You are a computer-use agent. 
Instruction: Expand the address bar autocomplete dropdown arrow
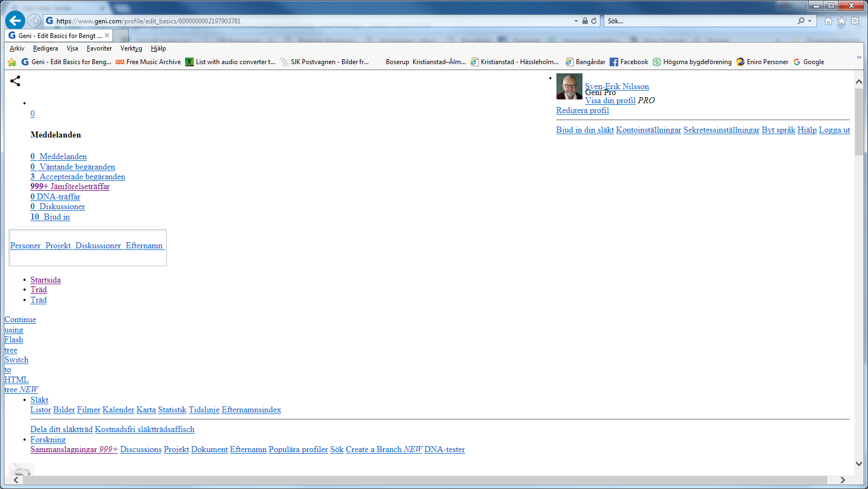576,21
